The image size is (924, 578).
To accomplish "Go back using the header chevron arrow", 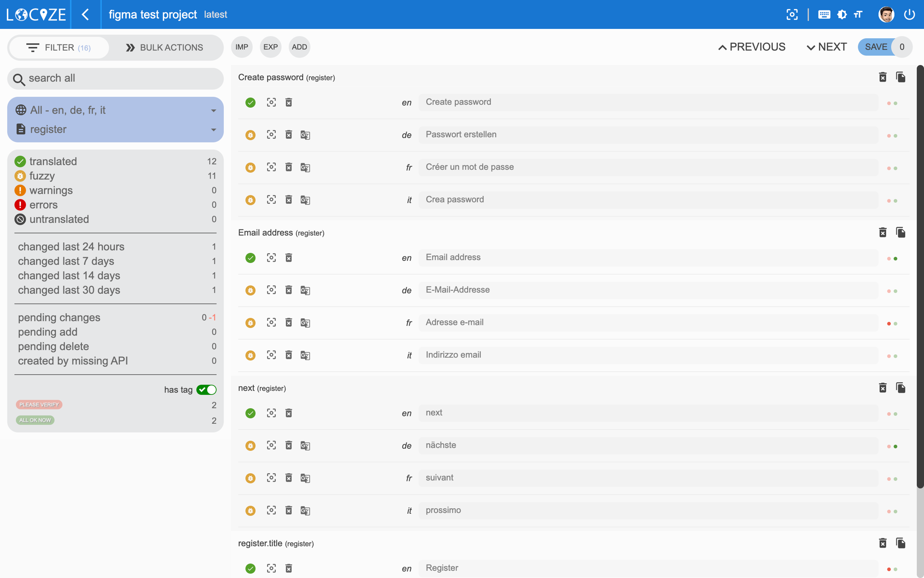I will click(x=85, y=14).
